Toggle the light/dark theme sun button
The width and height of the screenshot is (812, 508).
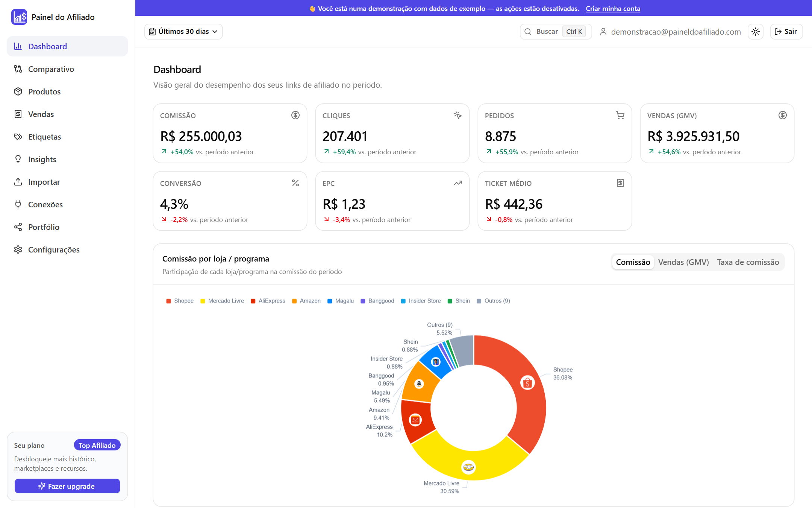(756, 32)
